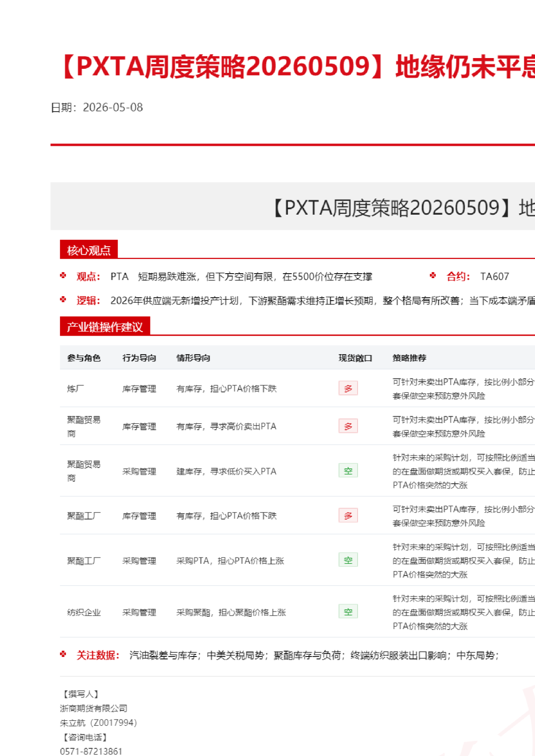The height and width of the screenshot is (756, 535).
Task: Click "采购聚酯，担心聚酯价格上涨" cell
Action: (231, 613)
